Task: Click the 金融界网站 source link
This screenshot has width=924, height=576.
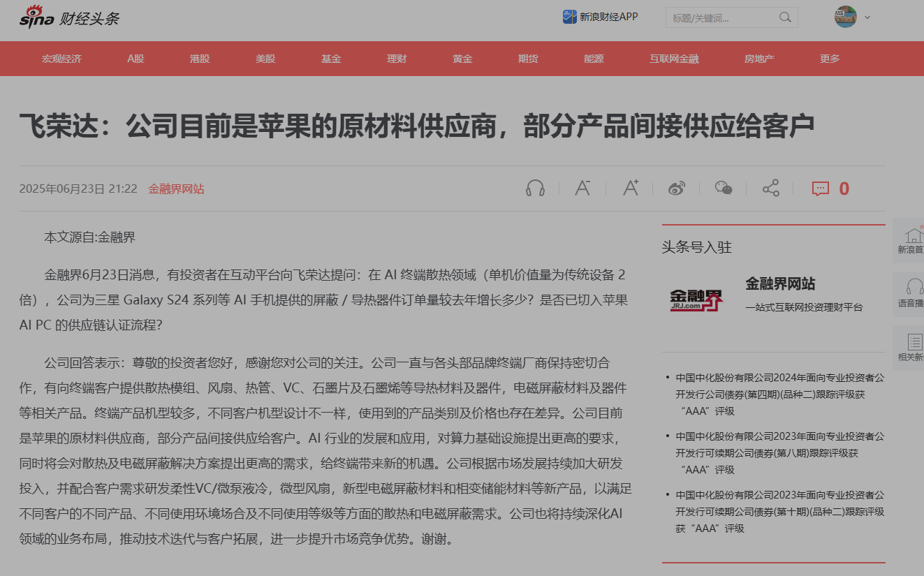Action: click(x=176, y=189)
